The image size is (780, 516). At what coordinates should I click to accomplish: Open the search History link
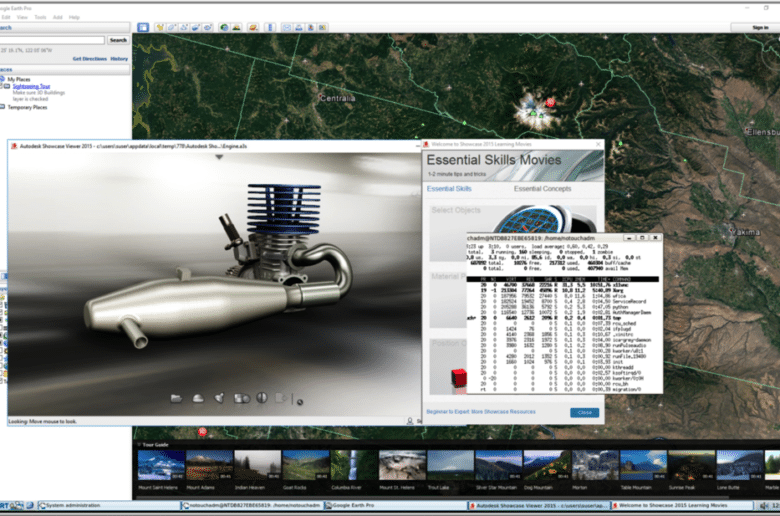point(119,59)
